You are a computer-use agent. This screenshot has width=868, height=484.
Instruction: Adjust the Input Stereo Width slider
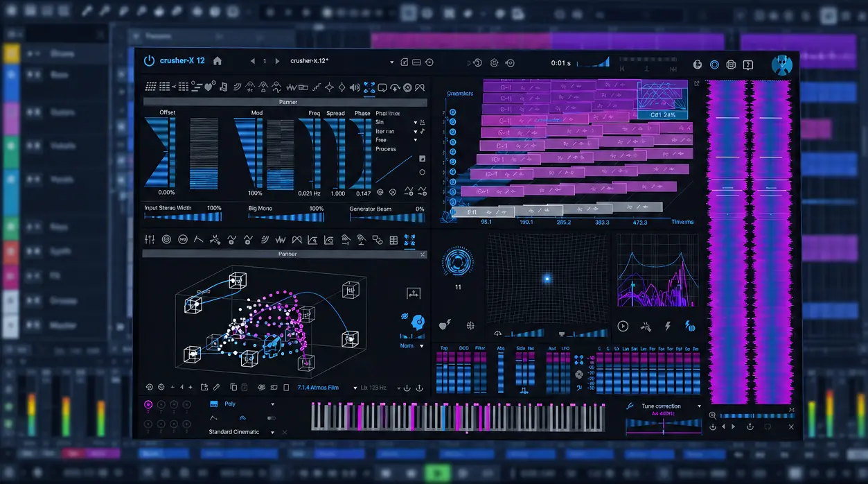click(183, 217)
